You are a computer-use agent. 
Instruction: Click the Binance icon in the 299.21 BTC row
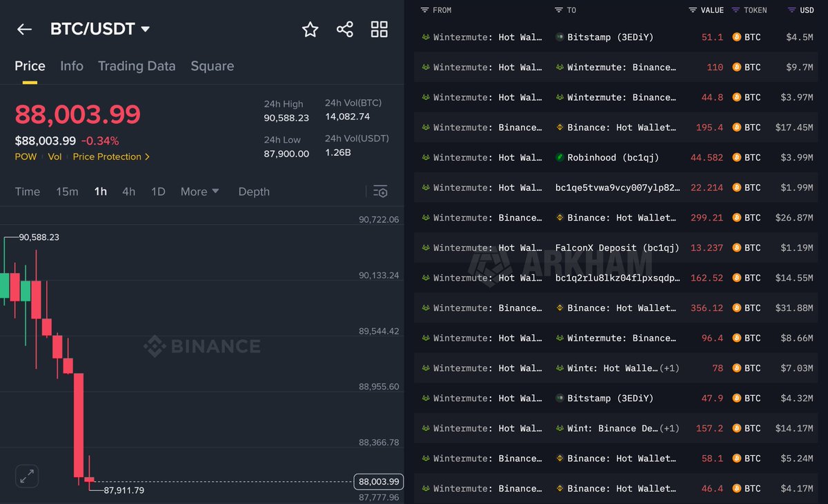tap(560, 218)
